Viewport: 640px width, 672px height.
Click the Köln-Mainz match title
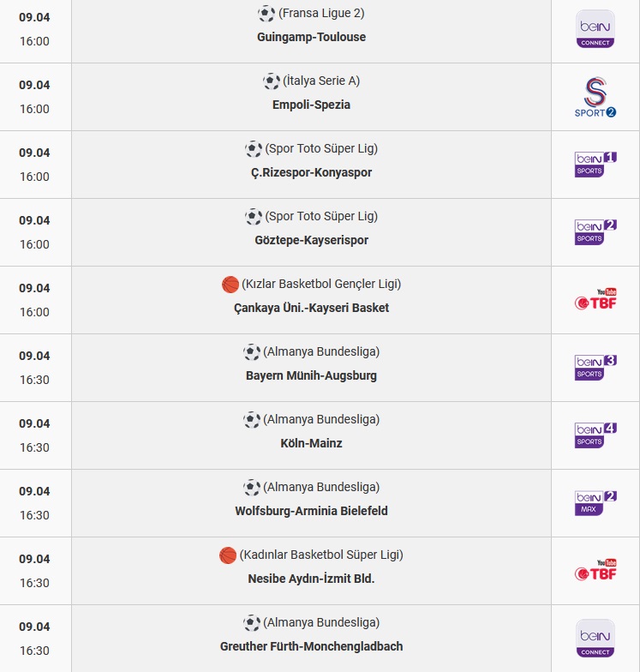312,443
